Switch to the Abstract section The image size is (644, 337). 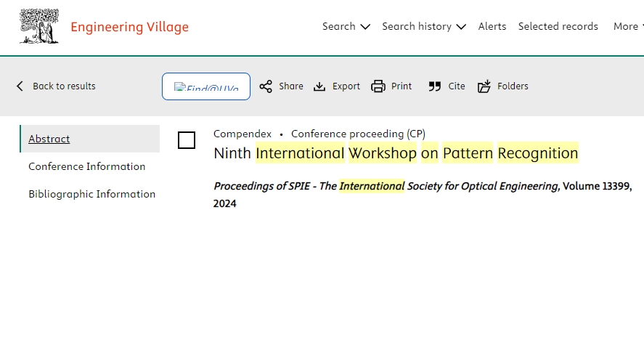pyautogui.click(x=49, y=139)
